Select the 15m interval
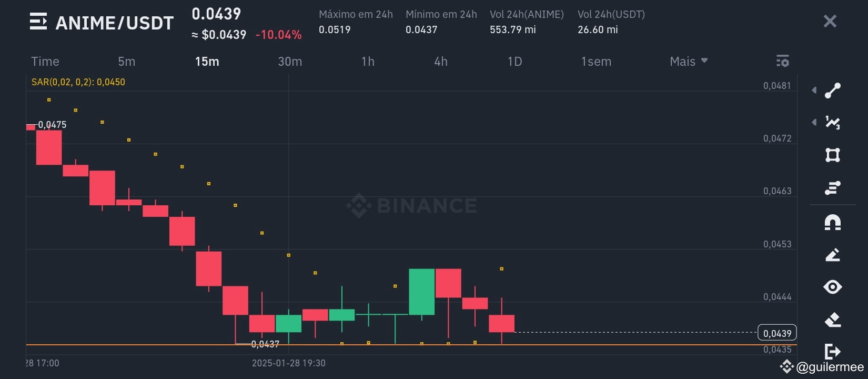This screenshot has width=868, height=379. coord(207,61)
